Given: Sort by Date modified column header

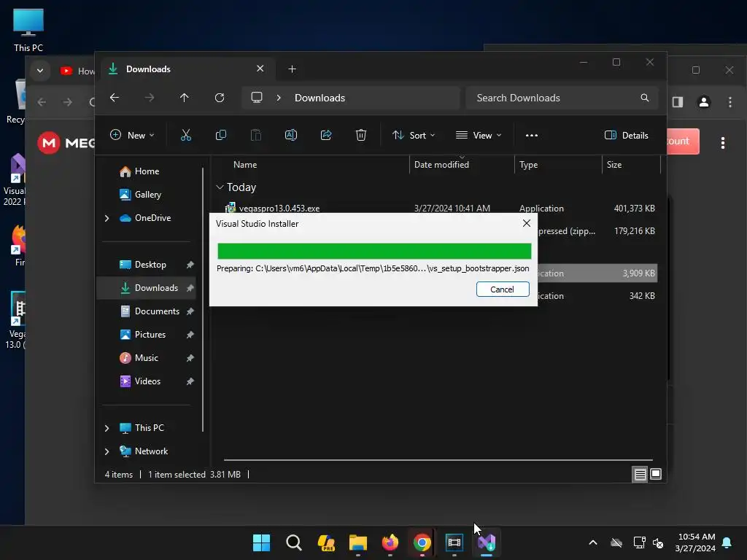Looking at the screenshot, I should coord(441,164).
